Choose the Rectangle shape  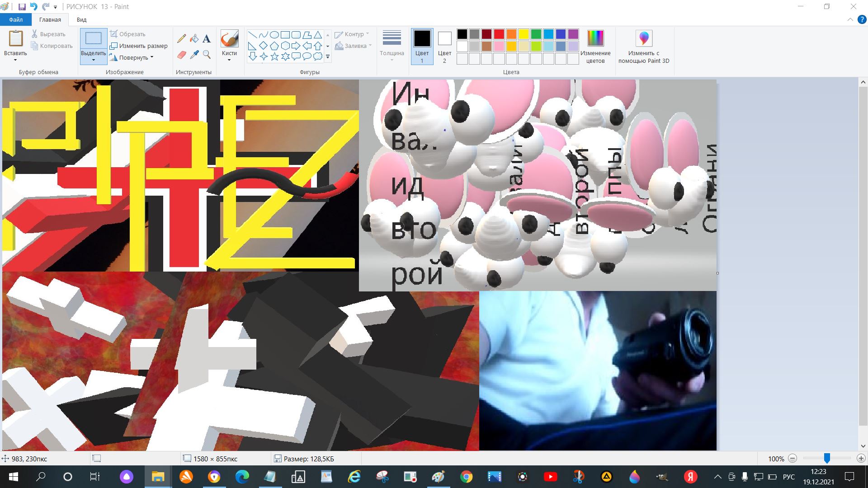[x=285, y=35]
